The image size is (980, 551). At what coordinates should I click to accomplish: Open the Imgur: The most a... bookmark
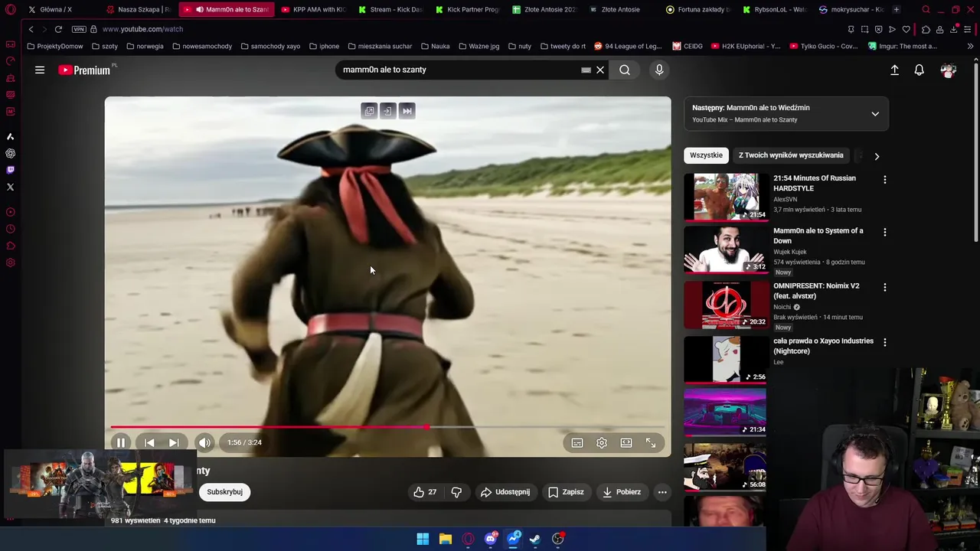[903, 46]
